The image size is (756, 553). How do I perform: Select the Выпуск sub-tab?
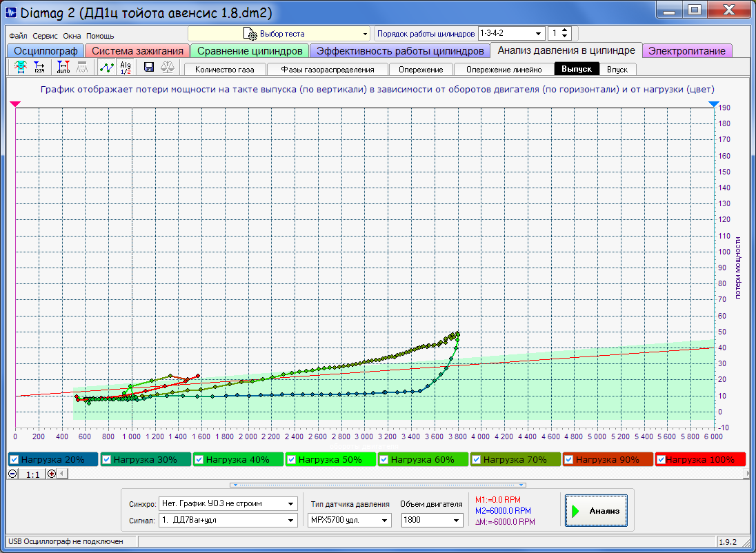(577, 69)
